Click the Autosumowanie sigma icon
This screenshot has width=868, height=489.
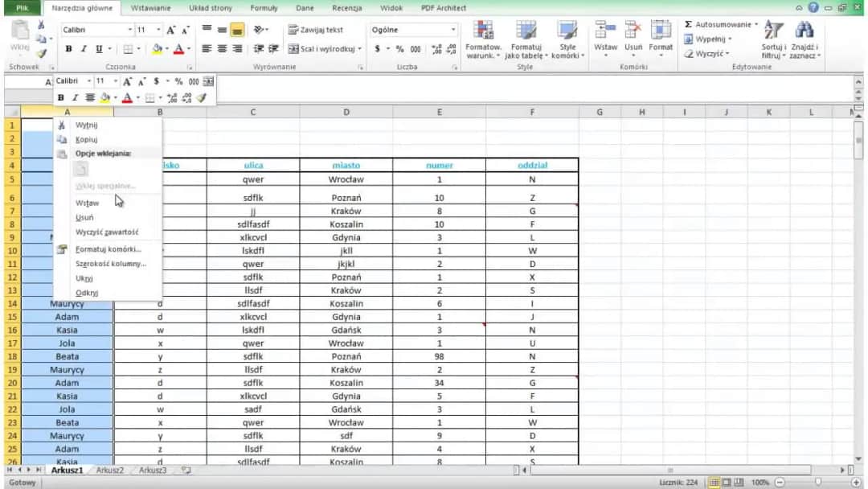point(689,25)
